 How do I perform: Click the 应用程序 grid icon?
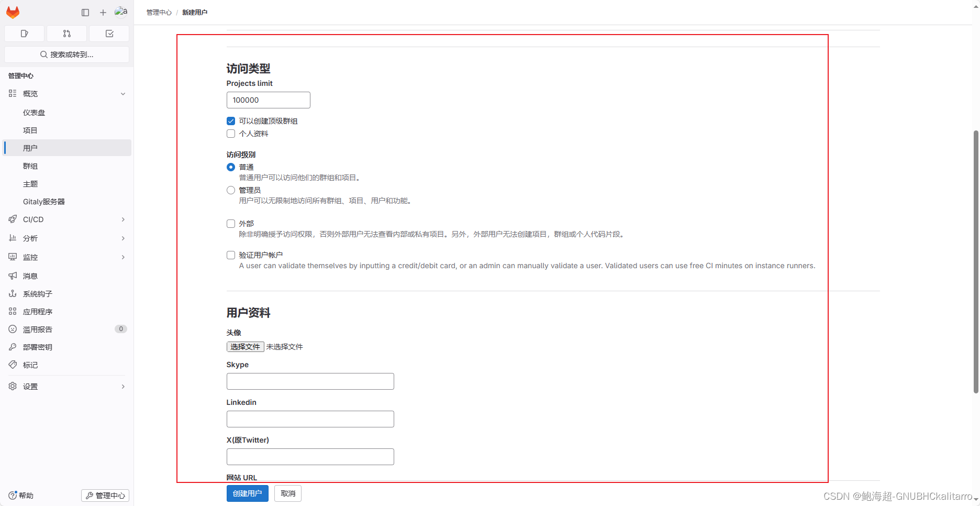point(13,311)
